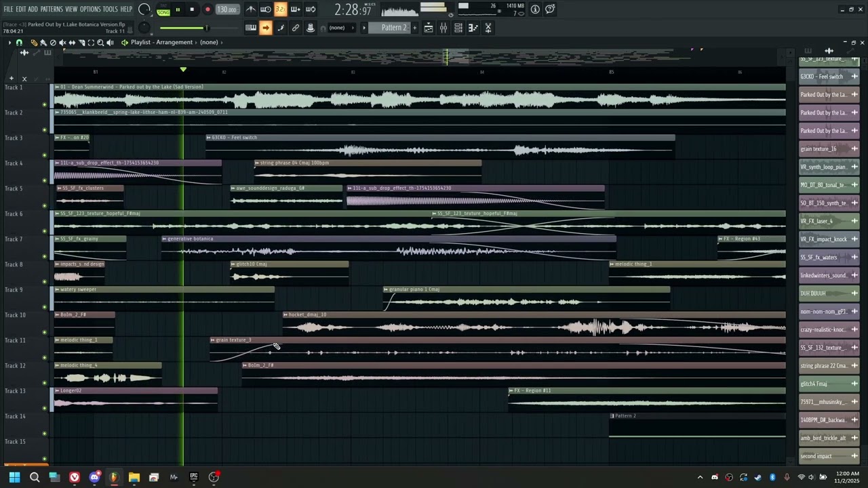Select the playlist delete tool
The image size is (868, 488).
pyautogui.click(x=53, y=43)
